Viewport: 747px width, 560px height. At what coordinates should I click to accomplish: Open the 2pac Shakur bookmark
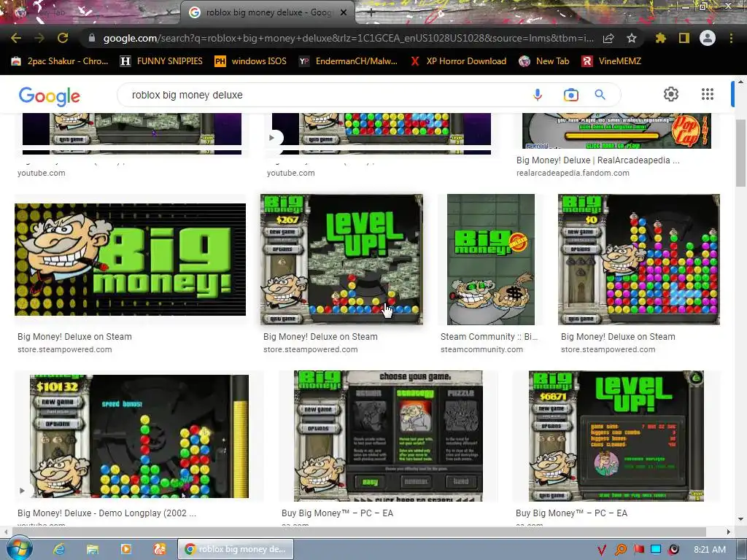60,61
